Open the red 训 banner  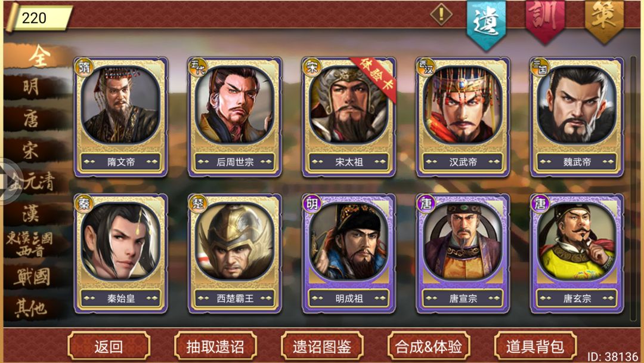545,20
